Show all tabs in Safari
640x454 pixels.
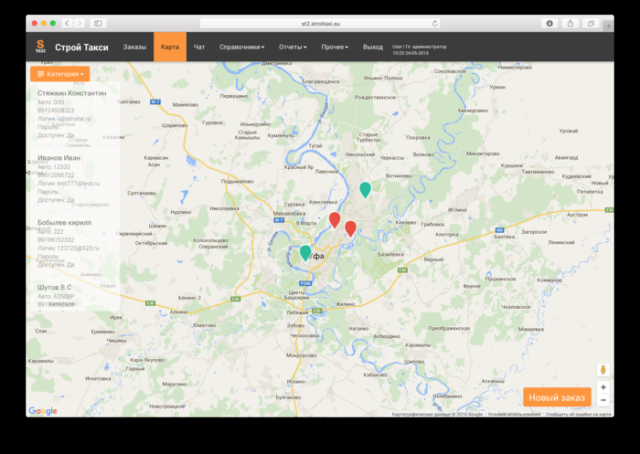(x=591, y=23)
